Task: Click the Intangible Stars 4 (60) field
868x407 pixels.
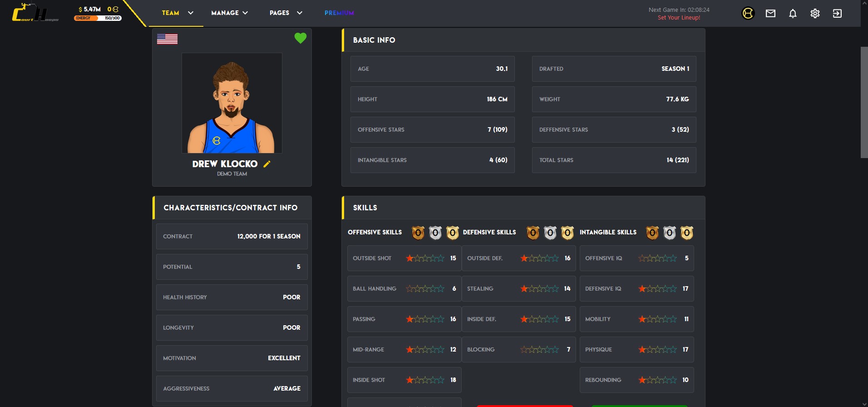Action: click(433, 160)
